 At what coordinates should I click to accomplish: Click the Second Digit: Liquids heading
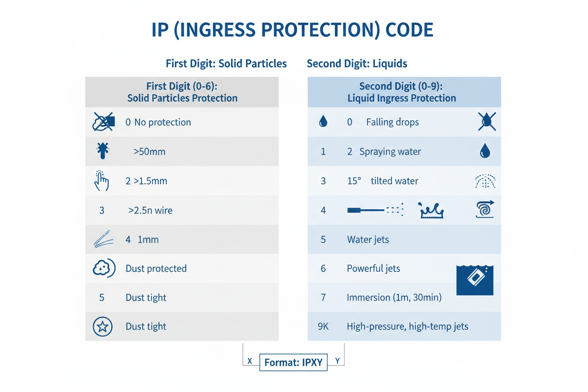[357, 64]
